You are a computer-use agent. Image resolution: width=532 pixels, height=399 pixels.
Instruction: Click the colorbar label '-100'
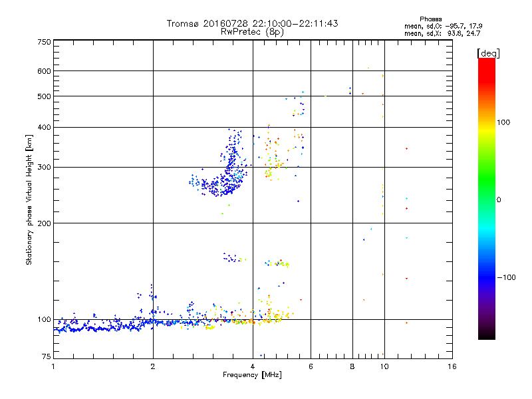coord(506,277)
